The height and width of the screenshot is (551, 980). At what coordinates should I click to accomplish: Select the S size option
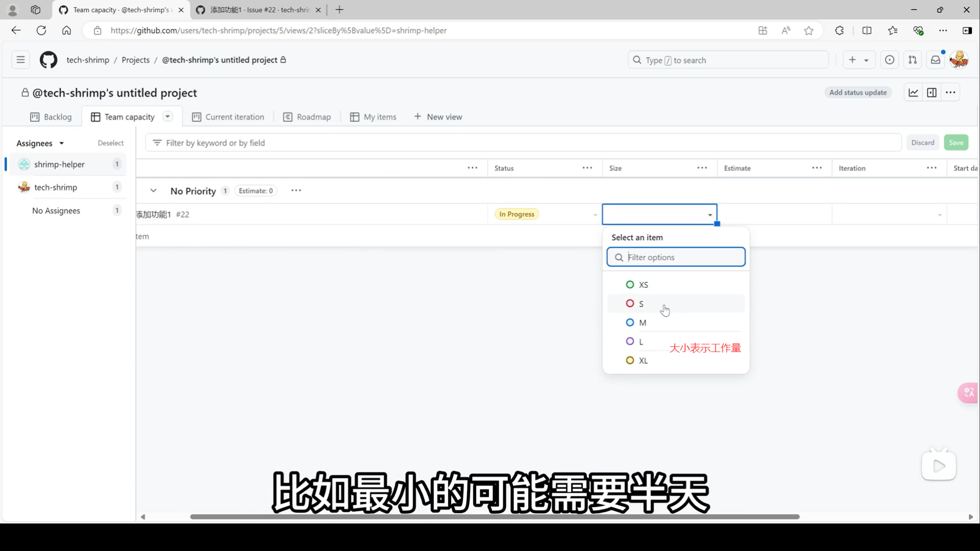click(641, 304)
